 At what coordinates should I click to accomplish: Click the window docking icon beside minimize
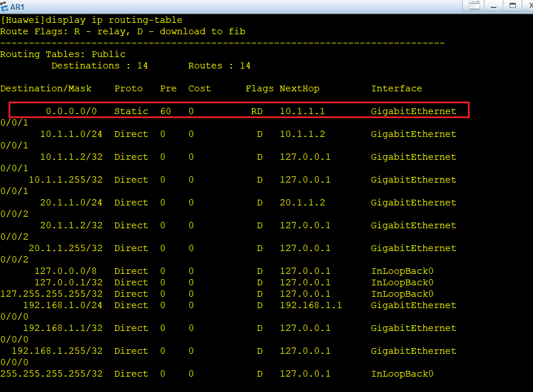tap(474, 5)
